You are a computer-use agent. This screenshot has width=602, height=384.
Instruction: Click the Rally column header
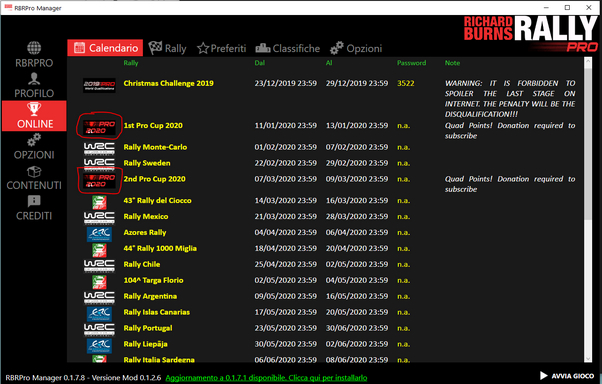(131, 63)
